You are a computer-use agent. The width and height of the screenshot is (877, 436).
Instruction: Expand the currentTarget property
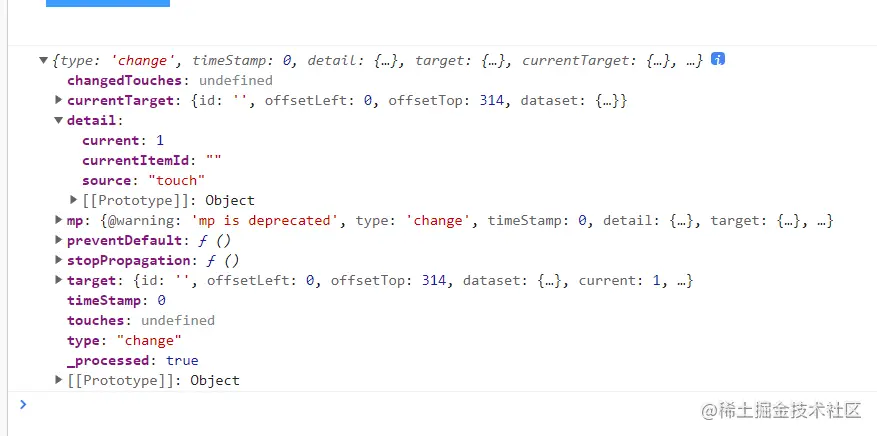(x=59, y=100)
